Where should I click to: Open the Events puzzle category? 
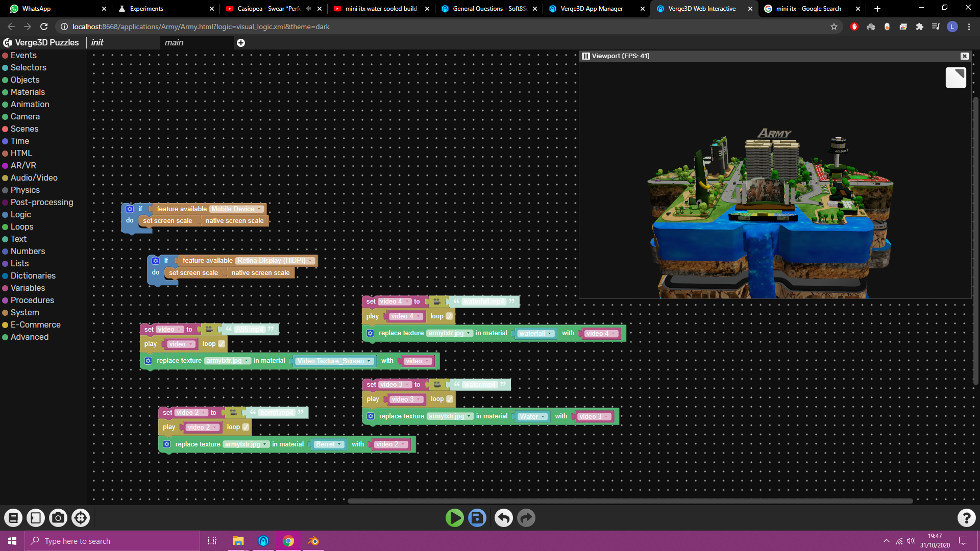click(23, 55)
